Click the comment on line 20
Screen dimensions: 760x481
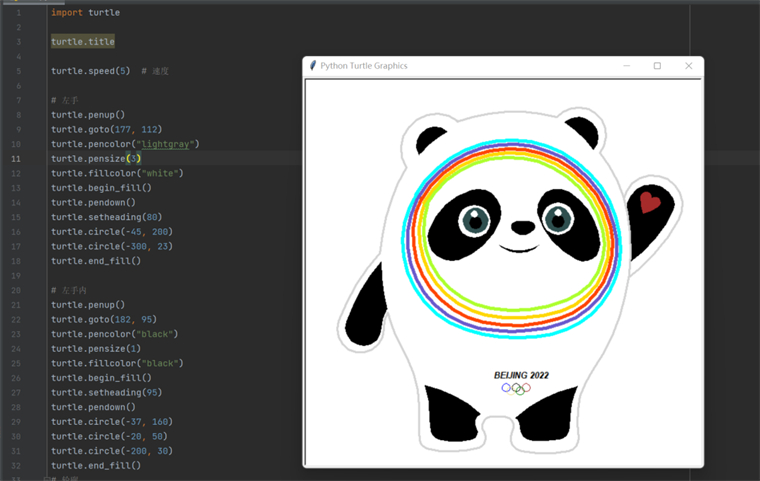[69, 290]
